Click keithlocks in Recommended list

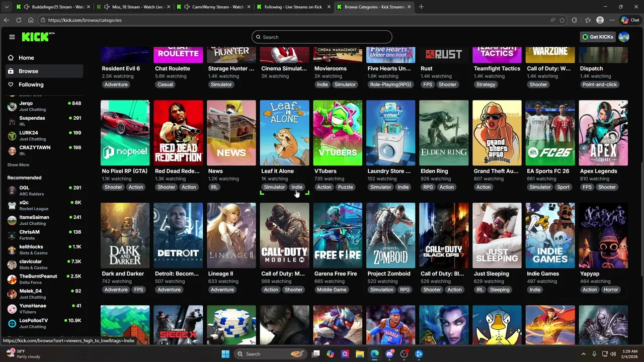44,249
